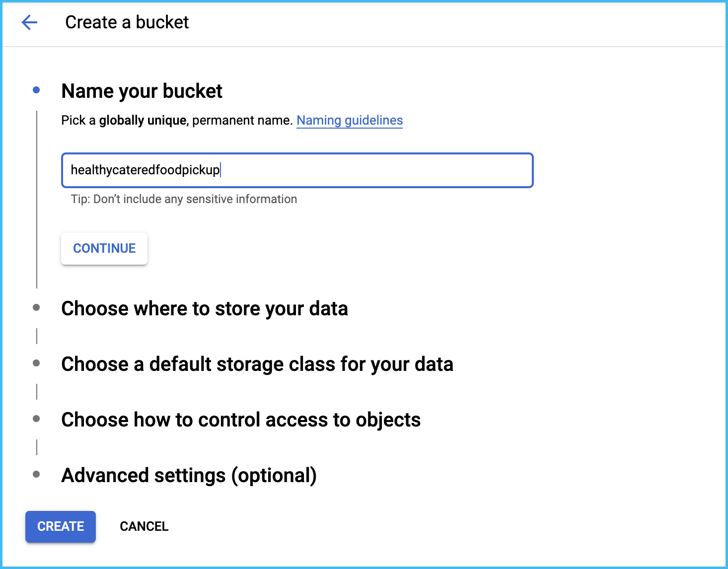This screenshot has width=728, height=569.
Task: Click the step bullet beside control access to objects
Action: [36, 419]
